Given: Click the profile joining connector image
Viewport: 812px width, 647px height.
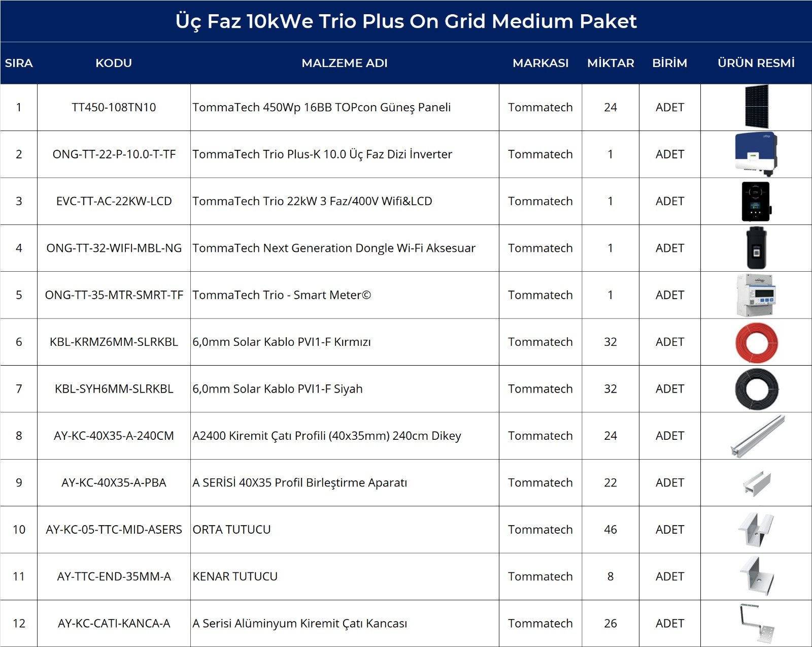Looking at the screenshot, I should pos(757,483).
